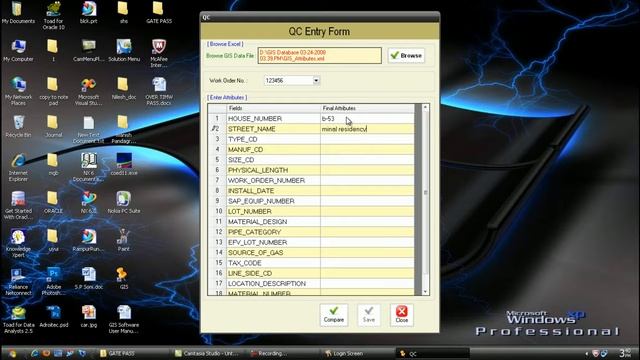Open the GATE PASS folder icon
Screen dimensions: 640x360
[x=159, y=13]
